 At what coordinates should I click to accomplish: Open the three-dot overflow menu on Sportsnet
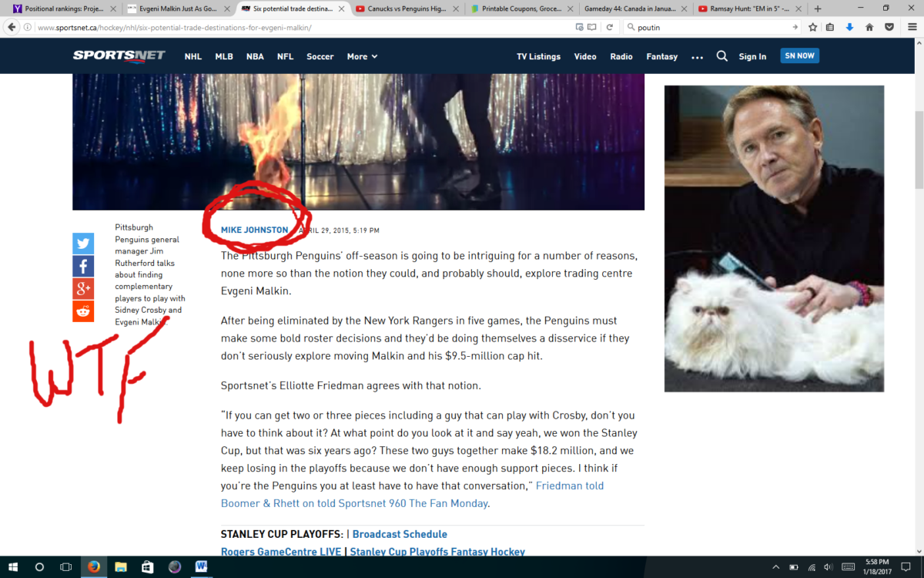point(697,57)
